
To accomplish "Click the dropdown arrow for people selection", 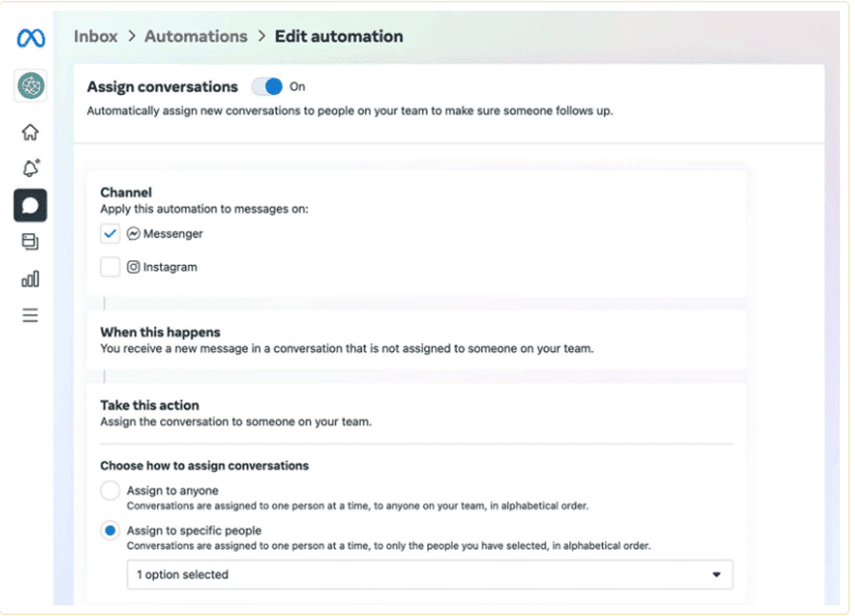I will (x=716, y=574).
